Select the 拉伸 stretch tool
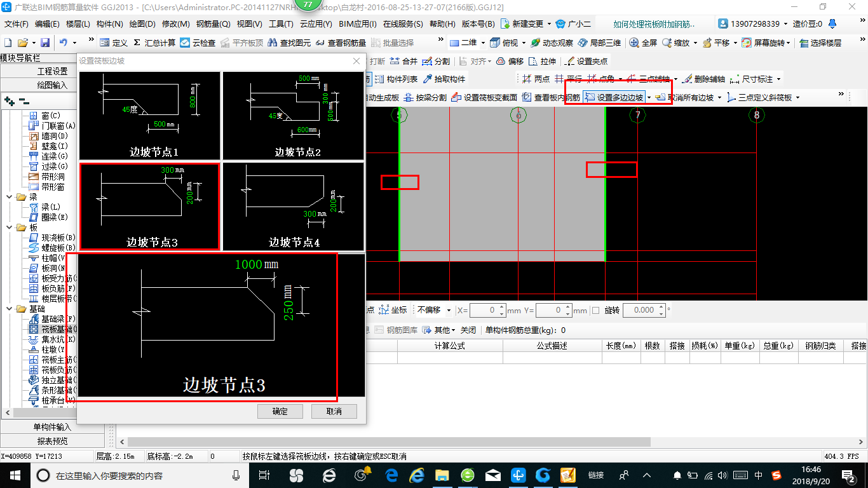868x488 pixels. coord(542,61)
